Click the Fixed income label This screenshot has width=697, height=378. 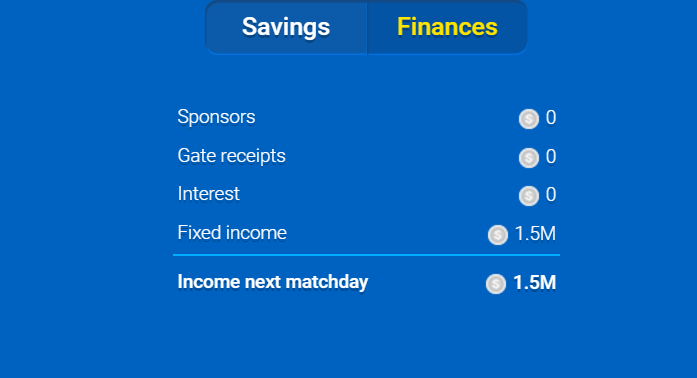click(x=232, y=233)
